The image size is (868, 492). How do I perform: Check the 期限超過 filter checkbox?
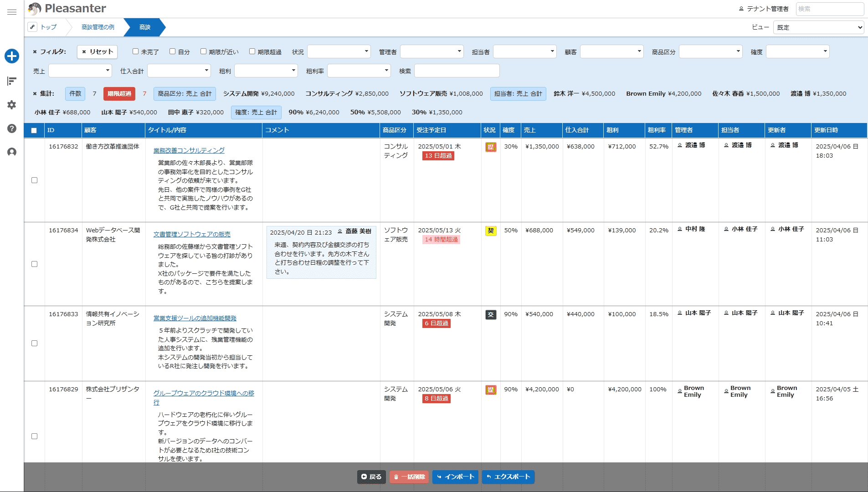252,51
